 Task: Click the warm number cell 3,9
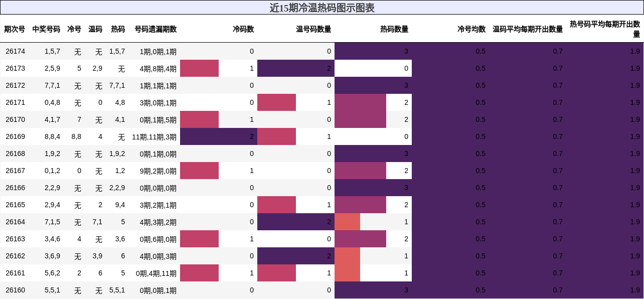(97, 256)
